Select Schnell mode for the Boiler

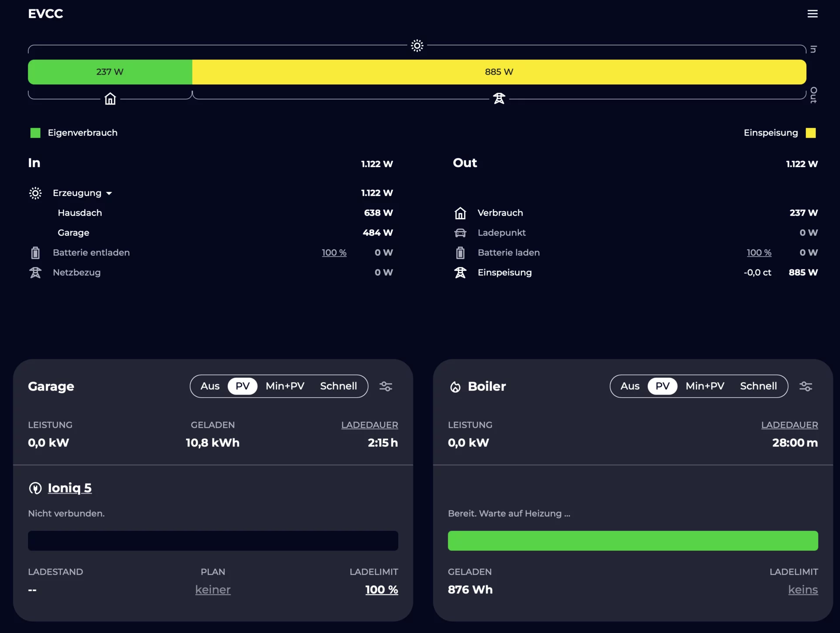pos(758,386)
